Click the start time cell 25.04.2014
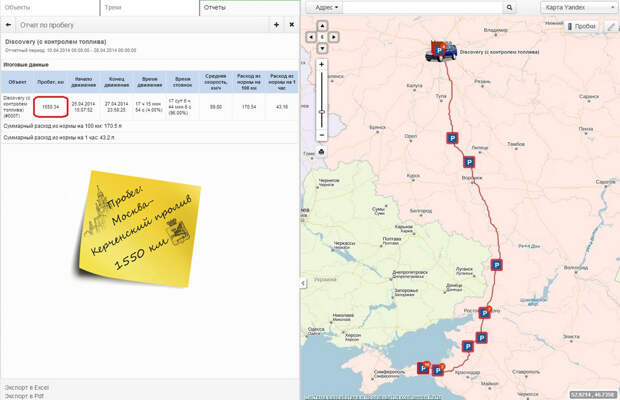 click(83, 107)
